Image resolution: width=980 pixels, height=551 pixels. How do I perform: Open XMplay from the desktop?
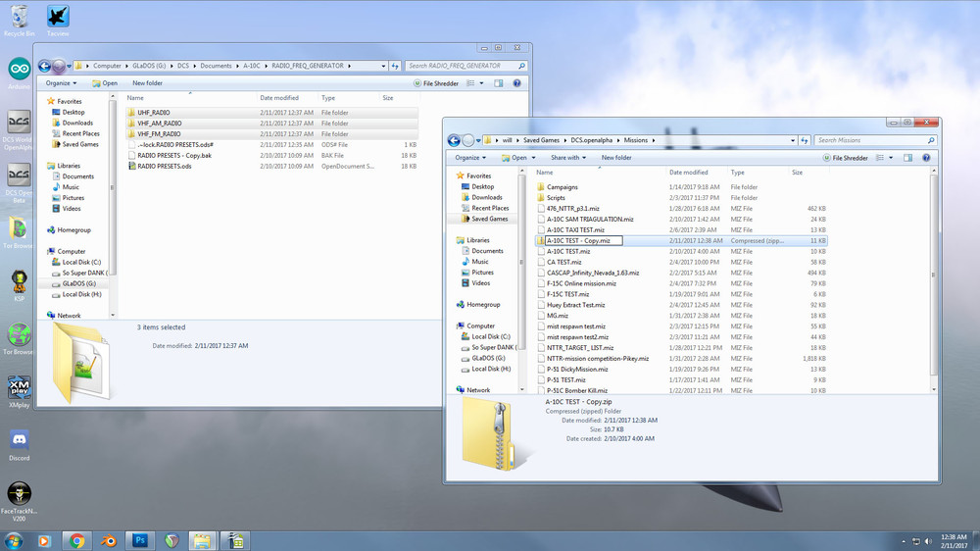click(19, 388)
